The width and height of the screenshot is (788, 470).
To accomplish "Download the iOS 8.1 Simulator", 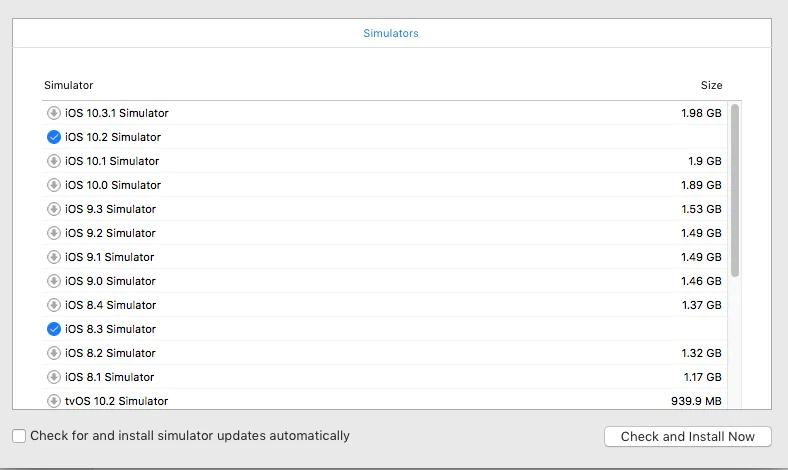I will tap(54, 377).
